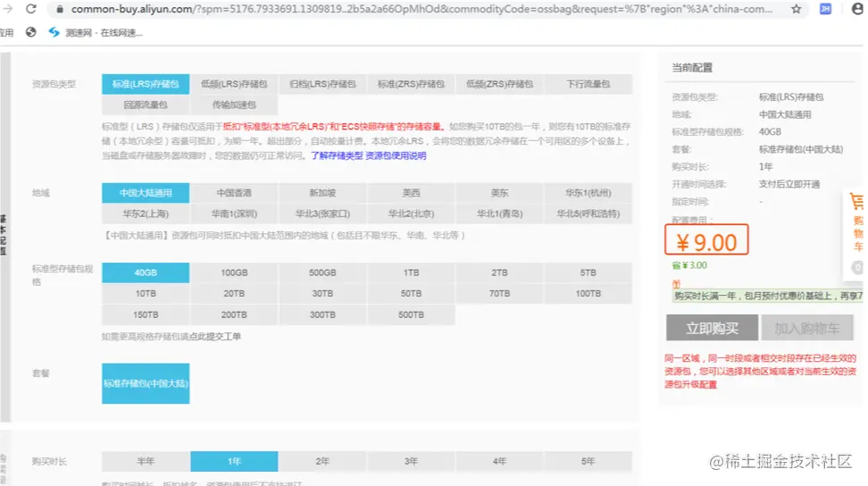Choose 华北3(张家口) region
Image resolution: width=868 pixels, height=486 pixels.
(x=322, y=214)
